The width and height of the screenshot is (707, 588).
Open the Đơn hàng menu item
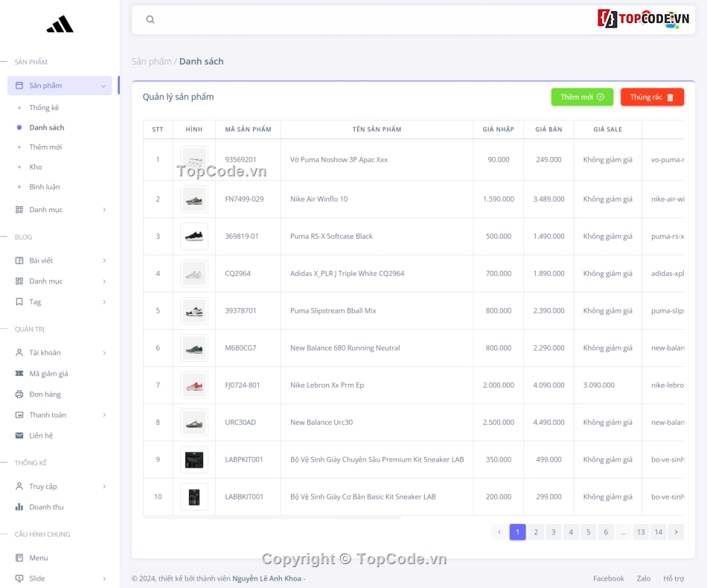coord(45,394)
